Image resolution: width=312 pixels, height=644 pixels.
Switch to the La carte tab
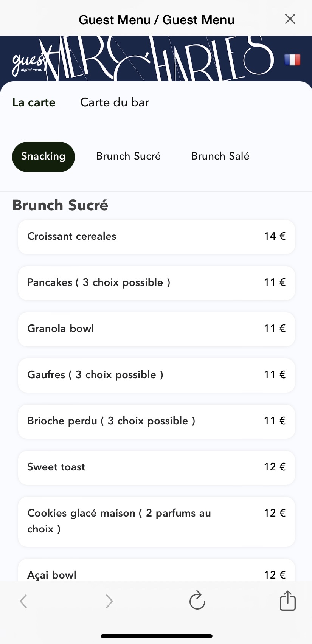point(34,102)
